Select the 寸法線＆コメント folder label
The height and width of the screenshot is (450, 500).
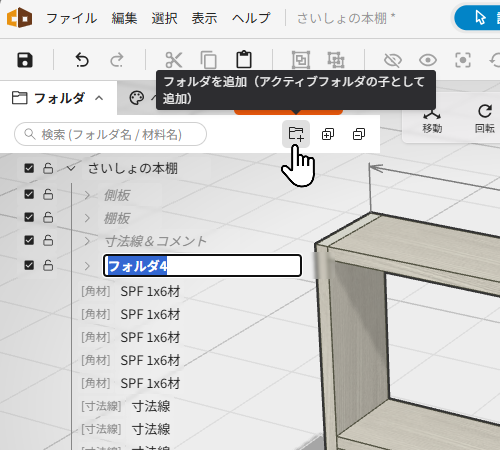point(156,241)
